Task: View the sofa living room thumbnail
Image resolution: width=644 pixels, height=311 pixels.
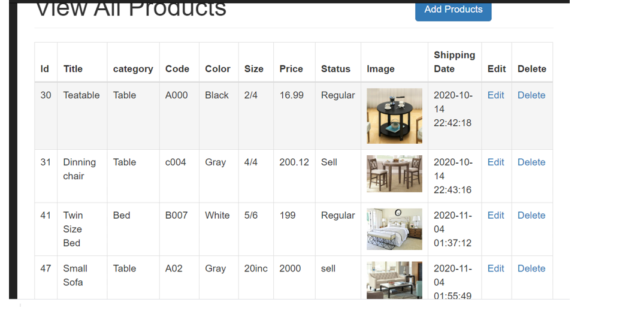Action: 394,280
